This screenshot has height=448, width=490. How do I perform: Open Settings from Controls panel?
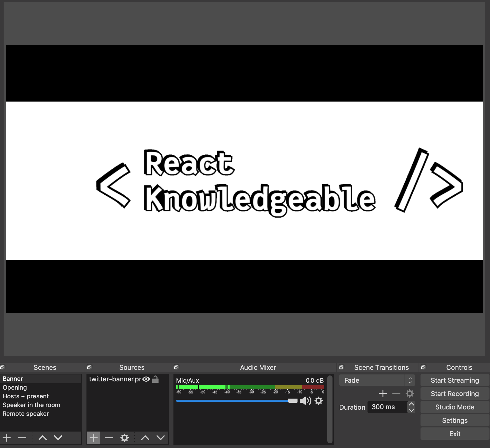(x=455, y=420)
